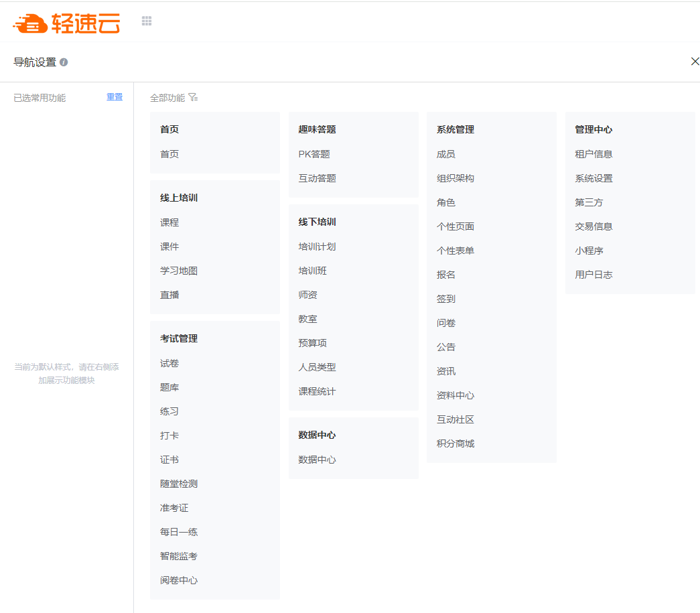Viewport: 700px width, 613px height.
Task: Open the filter icon next to 全部功能
Action: pyautogui.click(x=193, y=98)
